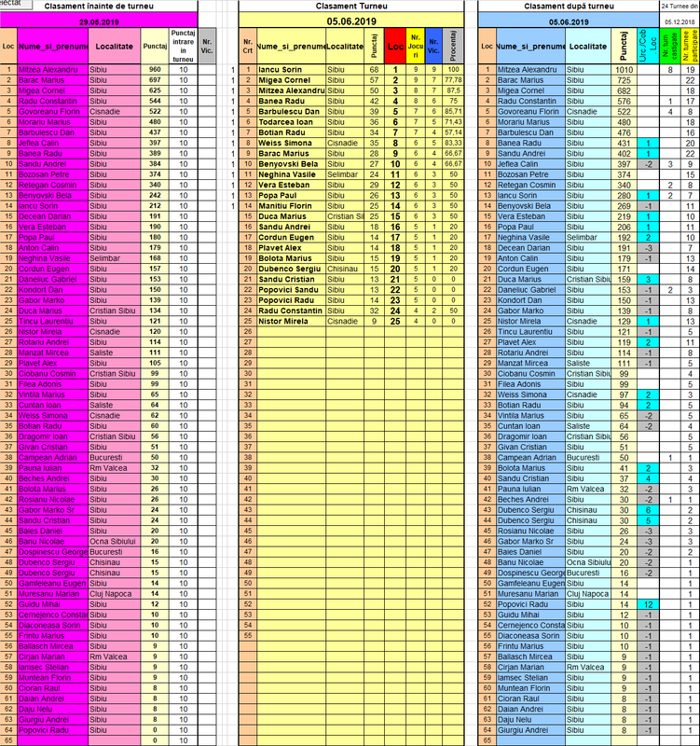
Task: Click the 'Nr. Crt' column header
Action: [x=247, y=46]
